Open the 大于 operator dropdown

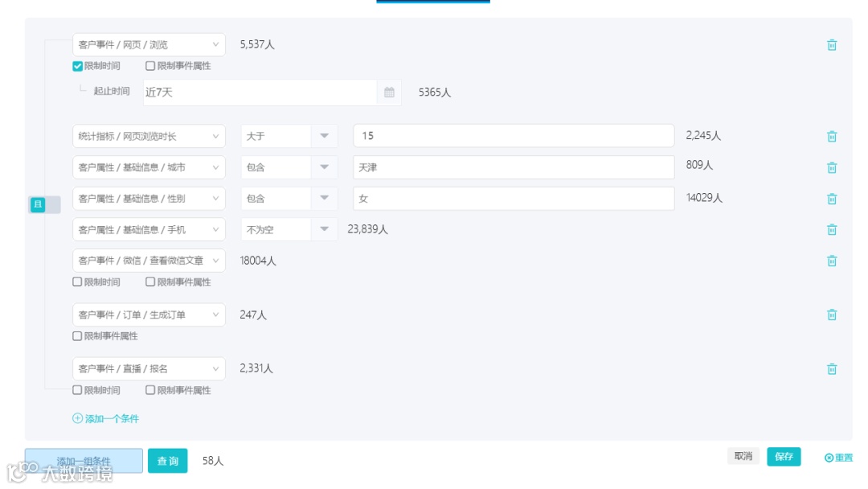tap(324, 136)
